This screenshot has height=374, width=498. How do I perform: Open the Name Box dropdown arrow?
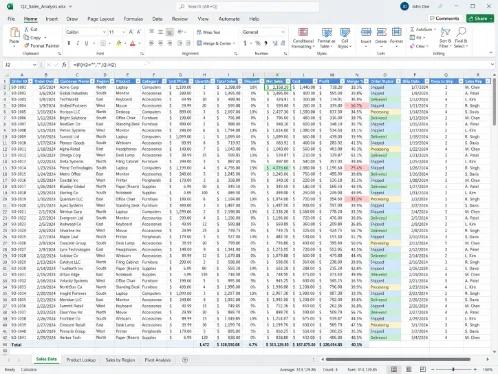pyautogui.click(x=34, y=65)
